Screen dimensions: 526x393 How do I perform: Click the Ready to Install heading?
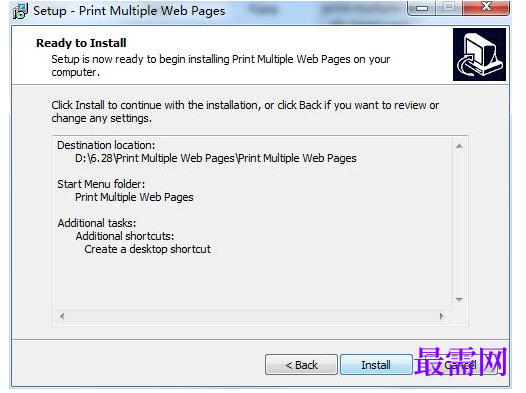tap(81, 43)
